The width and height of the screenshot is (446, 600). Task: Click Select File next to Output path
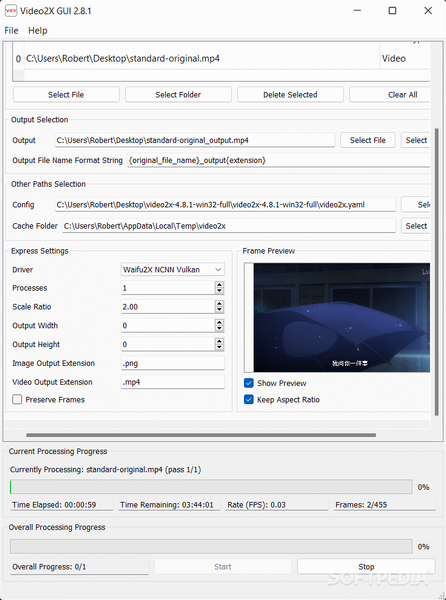click(x=368, y=140)
